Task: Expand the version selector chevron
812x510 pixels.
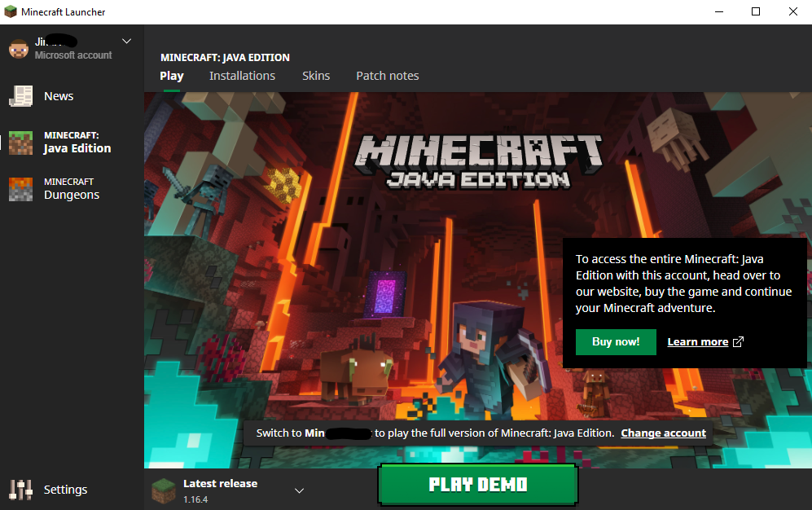Action: 299,490
